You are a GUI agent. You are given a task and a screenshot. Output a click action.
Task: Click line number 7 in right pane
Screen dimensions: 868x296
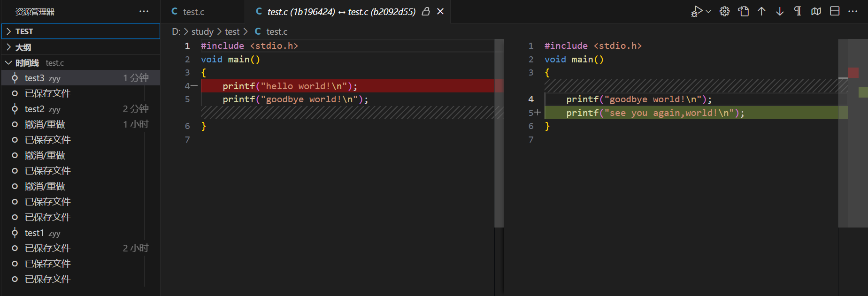click(x=531, y=139)
